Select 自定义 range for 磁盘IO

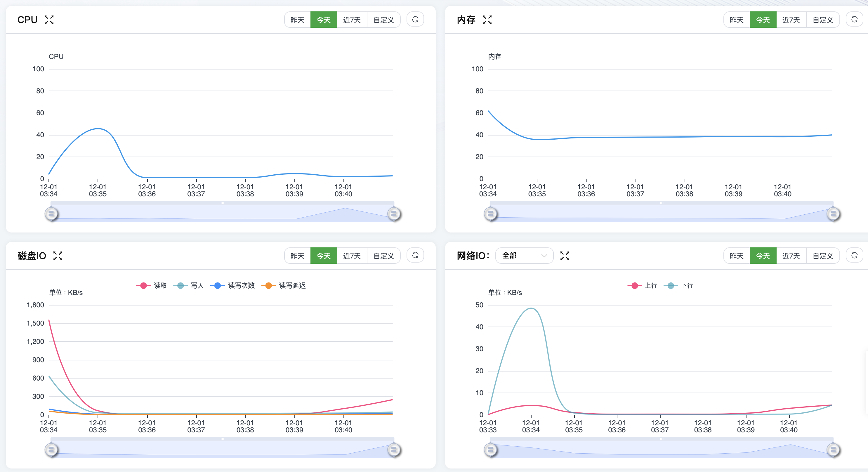383,256
